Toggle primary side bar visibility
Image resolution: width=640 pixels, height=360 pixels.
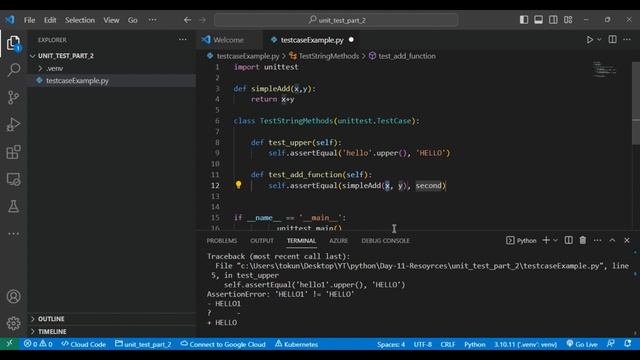(524, 20)
